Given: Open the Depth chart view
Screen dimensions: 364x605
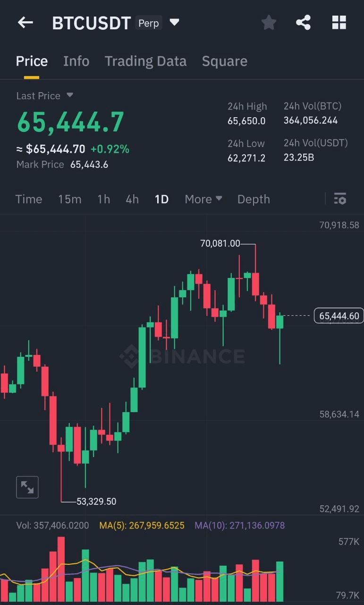Looking at the screenshot, I should [x=254, y=199].
